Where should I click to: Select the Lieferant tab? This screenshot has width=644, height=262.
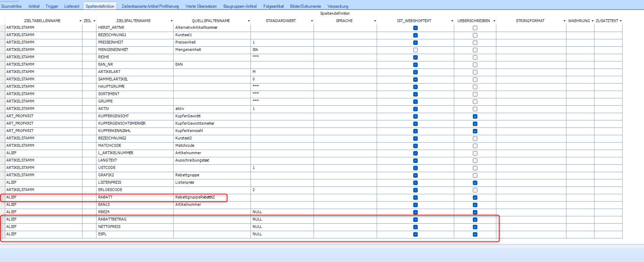point(72,6)
